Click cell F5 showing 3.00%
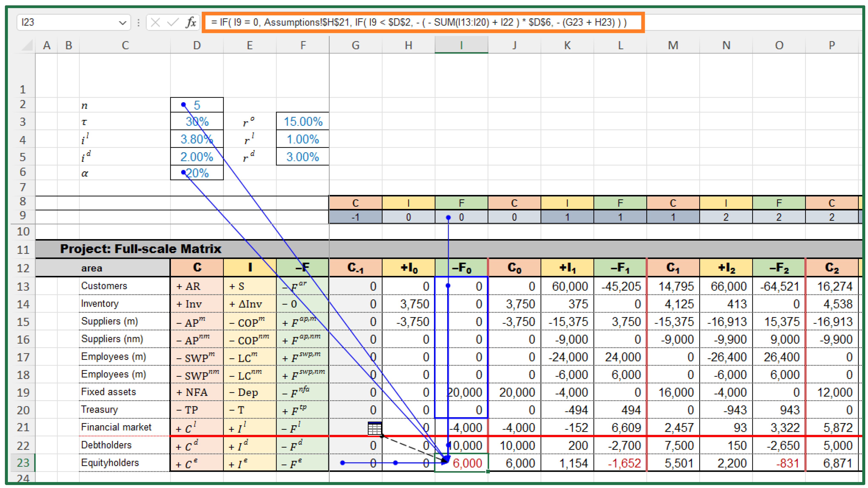 [x=303, y=156]
